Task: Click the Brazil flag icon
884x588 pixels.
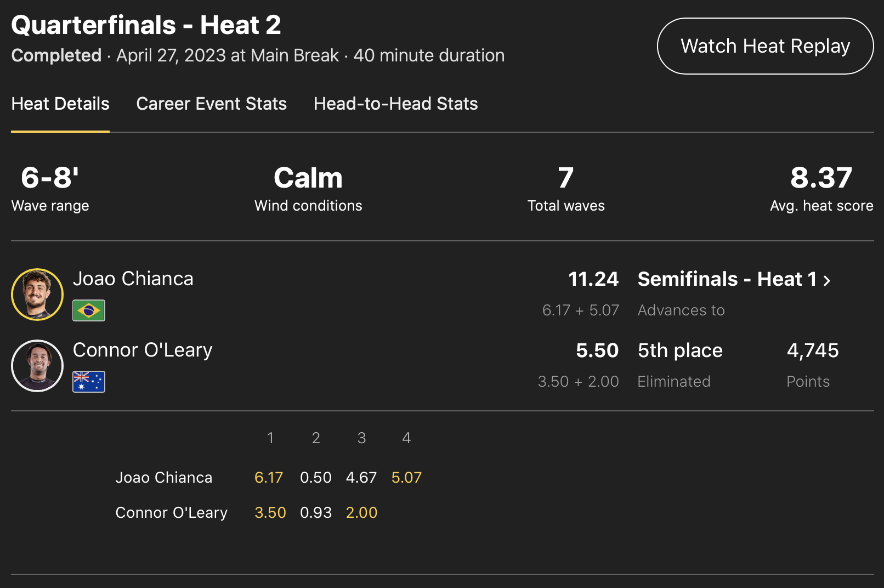Action: click(x=89, y=310)
